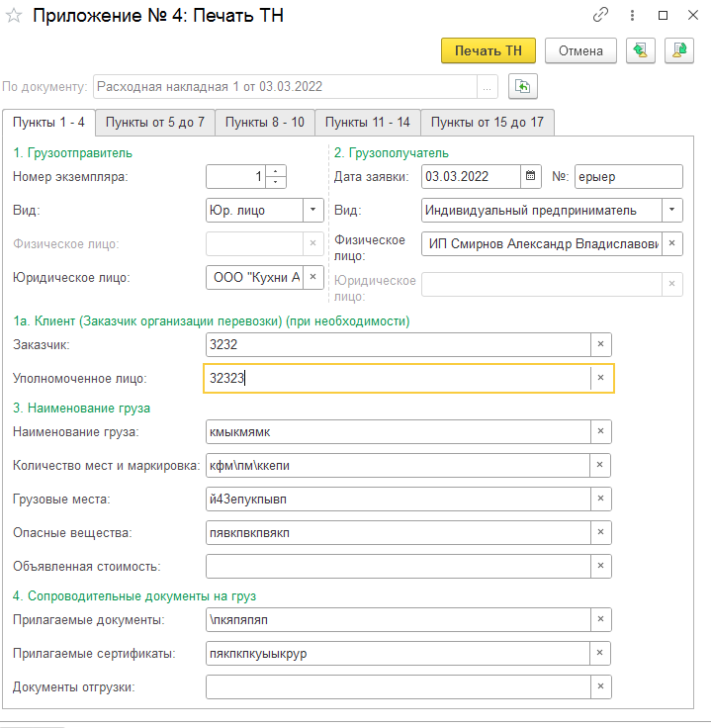Click the ellipsis button in По документу field
Viewport: 711px width, 728px height.
pyautogui.click(x=487, y=87)
